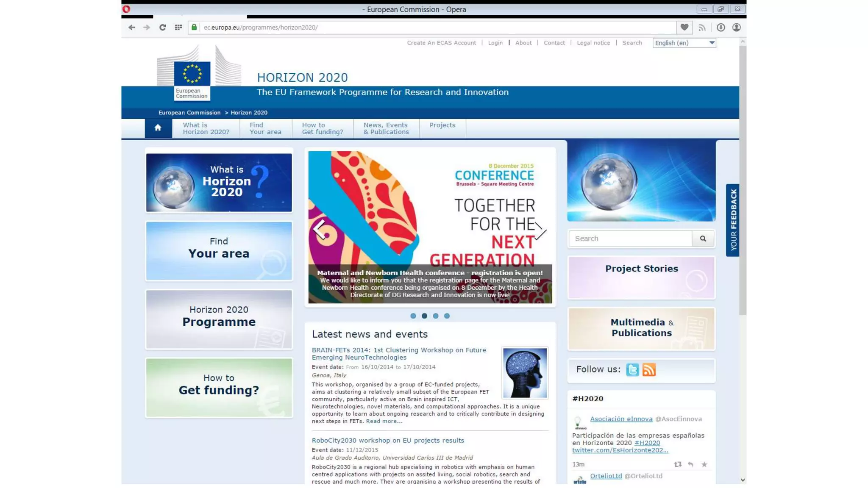Select the fourth carousel dot
This screenshot has width=868, height=488.
(447, 316)
